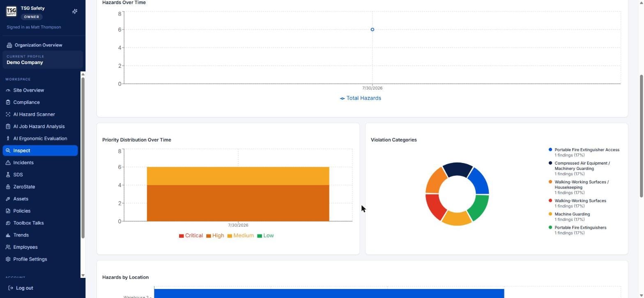Click the Organization Overview building icon

(x=9, y=45)
